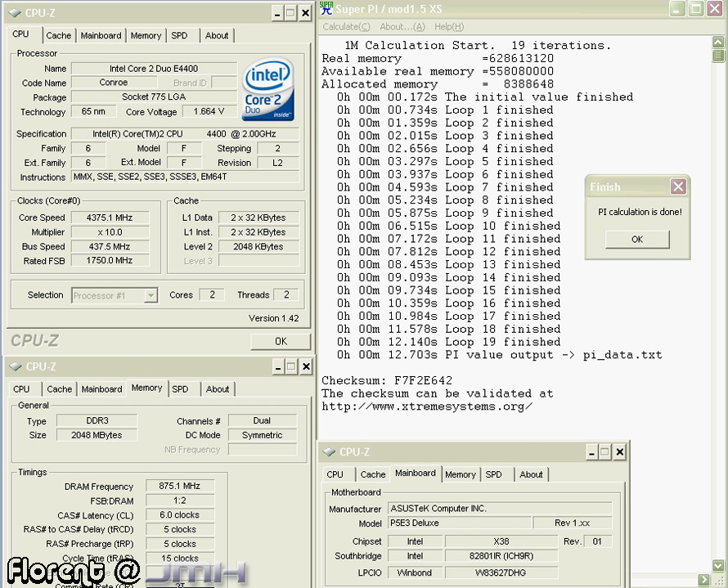Click the Southbridge 82801IR (ICH9R) field
The height and width of the screenshot is (588, 728).
tap(501, 556)
